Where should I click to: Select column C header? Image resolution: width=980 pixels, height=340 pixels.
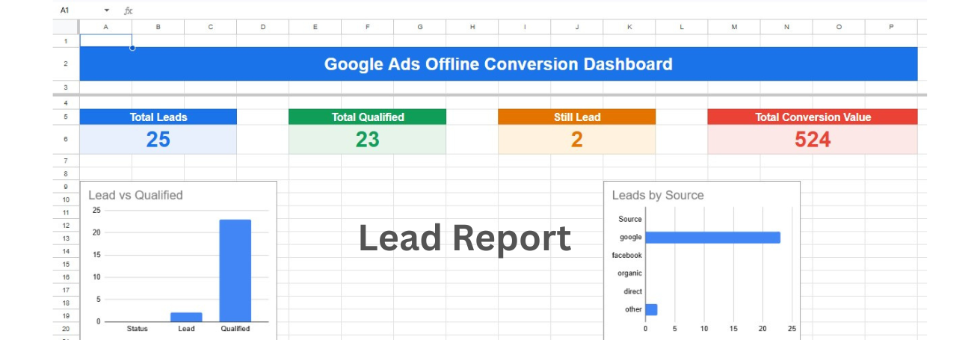[210, 27]
